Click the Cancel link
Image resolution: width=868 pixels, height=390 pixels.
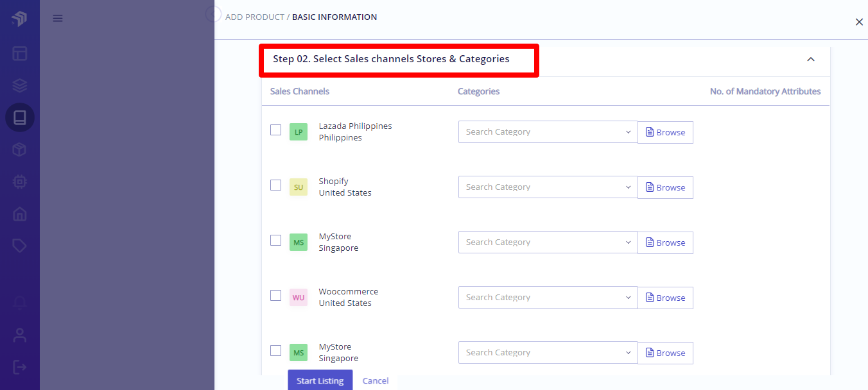coord(376,381)
